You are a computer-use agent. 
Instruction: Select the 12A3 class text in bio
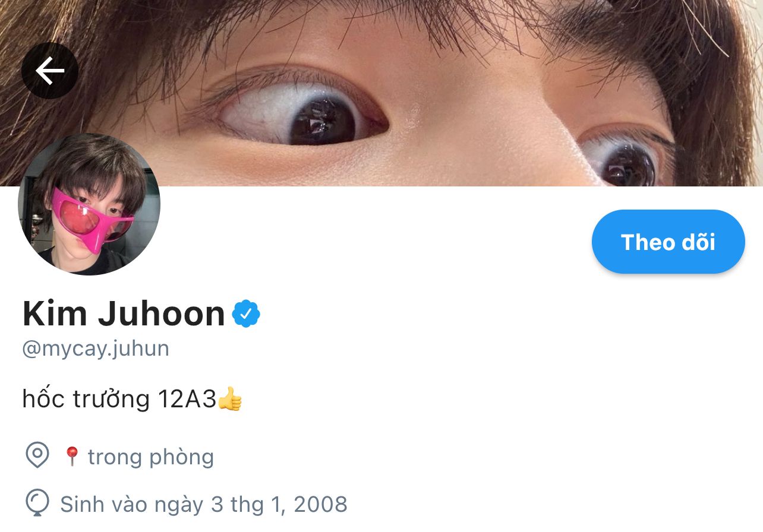187,399
